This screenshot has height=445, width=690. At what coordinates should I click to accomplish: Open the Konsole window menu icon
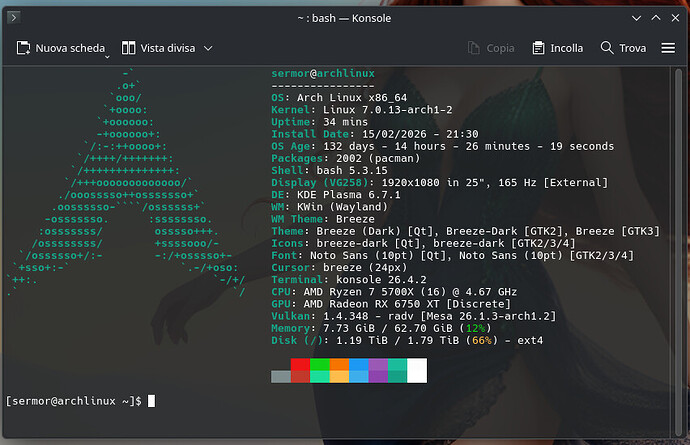[x=14, y=18]
